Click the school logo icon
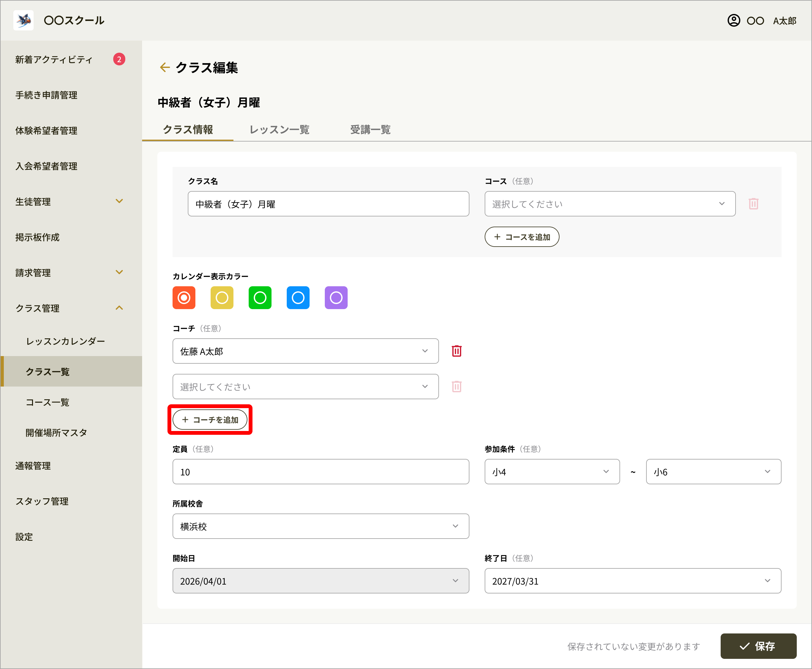The height and width of the screenshot is (669, 812). [x=23, y=20]
